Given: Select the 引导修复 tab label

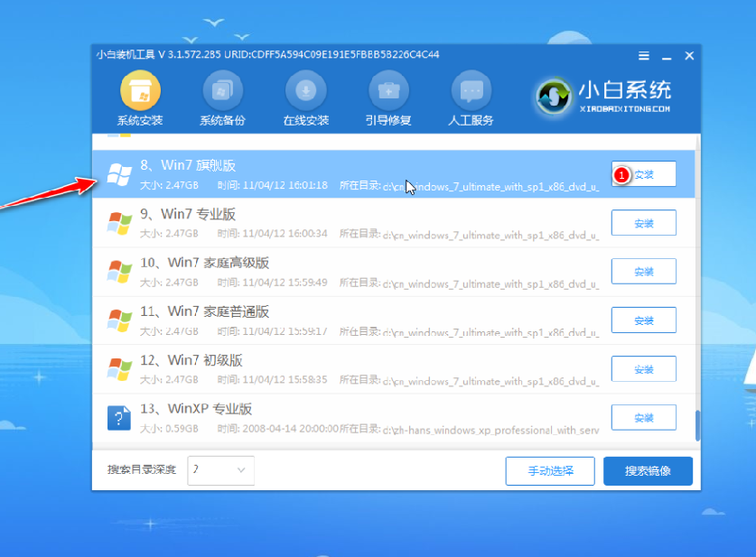Looking at the screenshot, I should pos(388,120).
